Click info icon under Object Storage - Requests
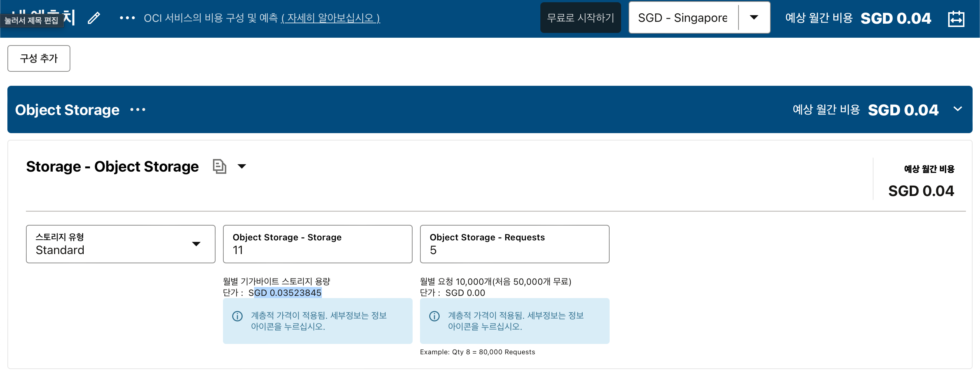 pos(434,316)
